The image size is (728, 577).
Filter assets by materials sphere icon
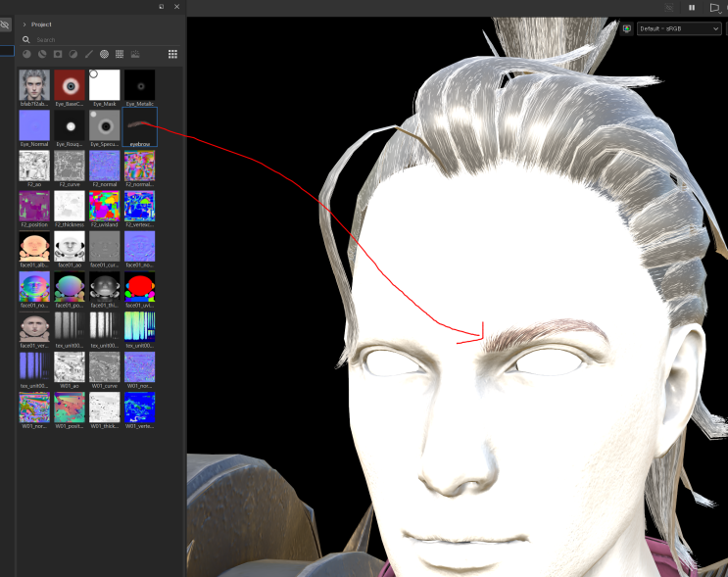point(26,54)
